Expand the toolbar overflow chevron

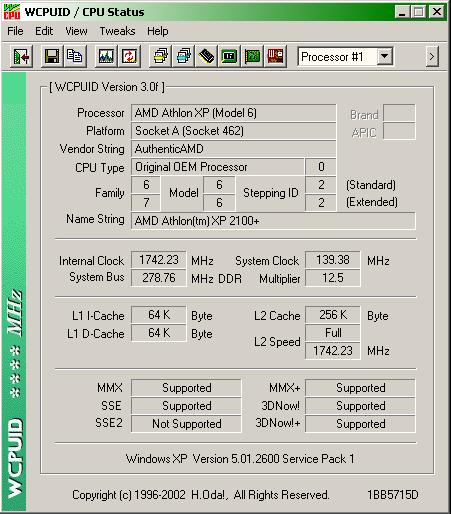[x=432, y=57]
